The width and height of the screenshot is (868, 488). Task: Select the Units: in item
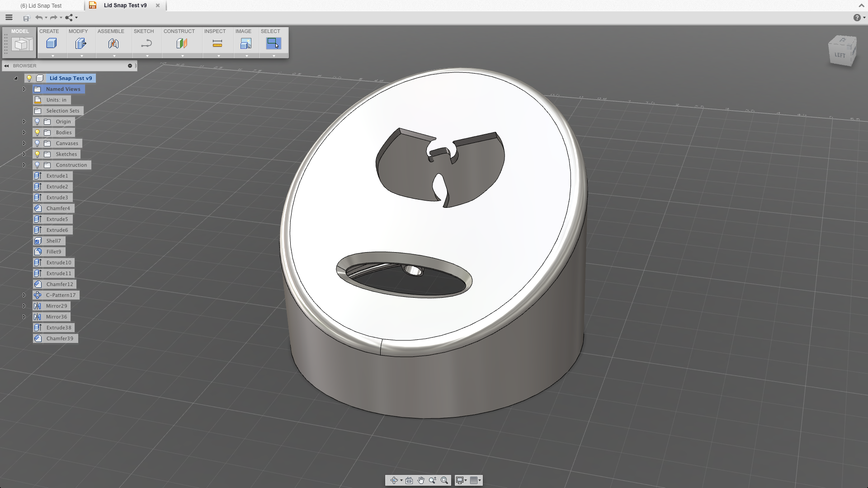coord(52,100)
